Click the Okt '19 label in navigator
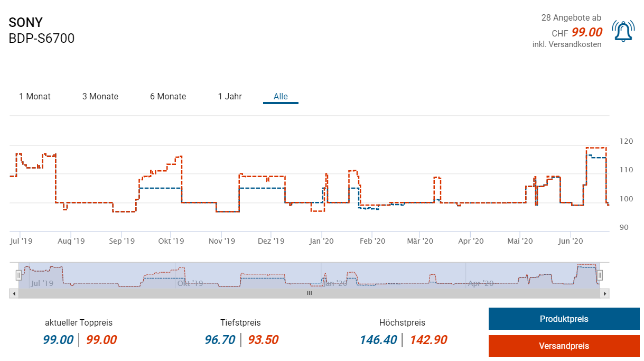Image resolution: width=644 pixels, height=361 pixels. 190,283
